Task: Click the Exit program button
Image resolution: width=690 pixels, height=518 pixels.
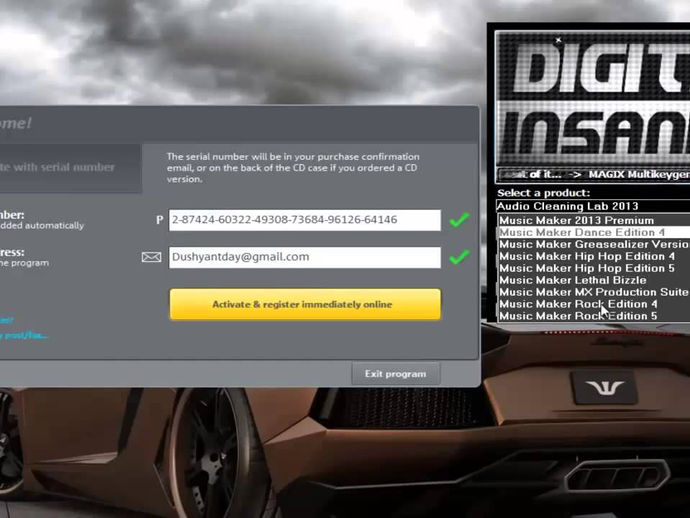Action: [396, 374]
